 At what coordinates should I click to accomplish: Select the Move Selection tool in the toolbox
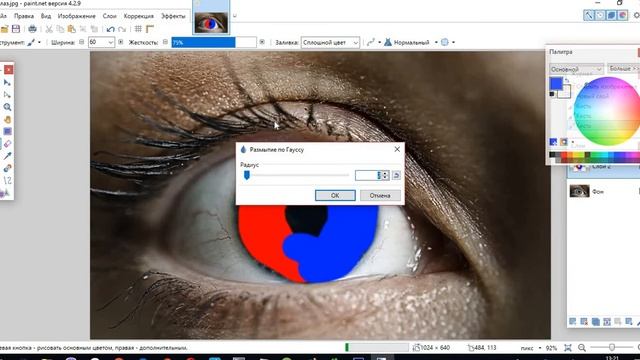click(7, 95)
